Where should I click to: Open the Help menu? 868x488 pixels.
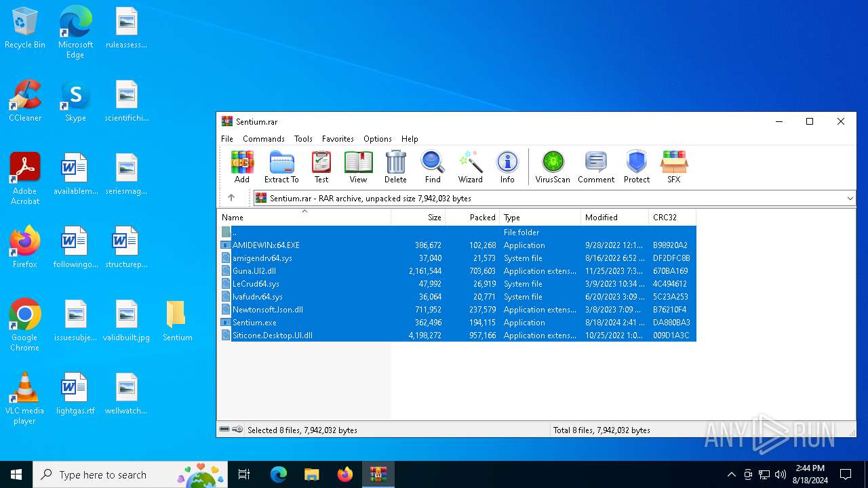410,138
